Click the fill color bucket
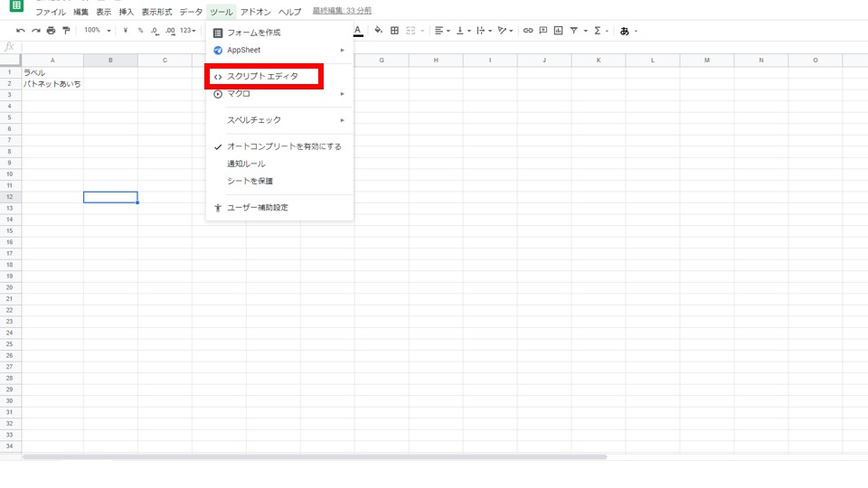Image resolution: width=868 pixels, height=488 pixels. point(379,31)
